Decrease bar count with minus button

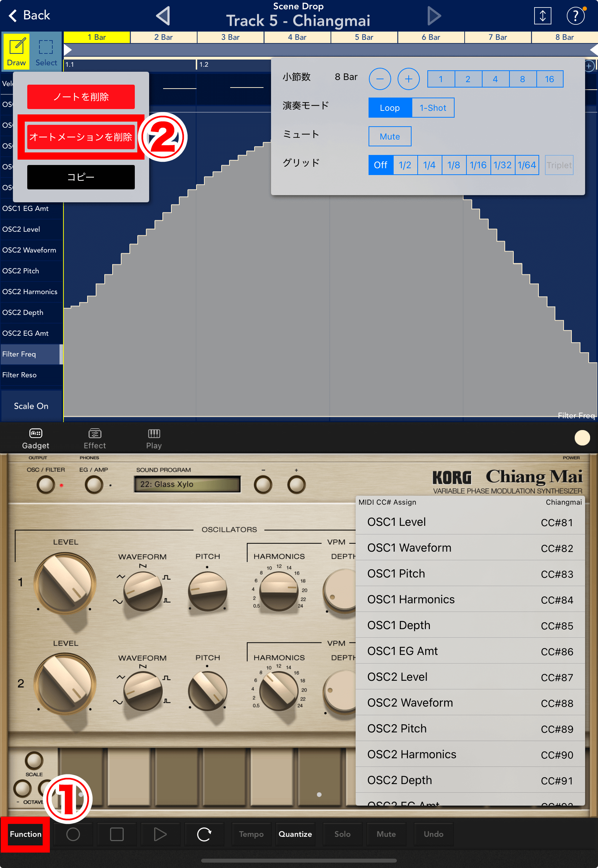click(x=380, y=79)
